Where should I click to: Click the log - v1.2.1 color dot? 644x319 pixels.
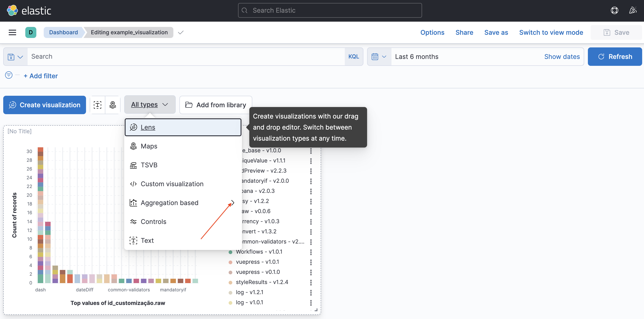(230, 293)
